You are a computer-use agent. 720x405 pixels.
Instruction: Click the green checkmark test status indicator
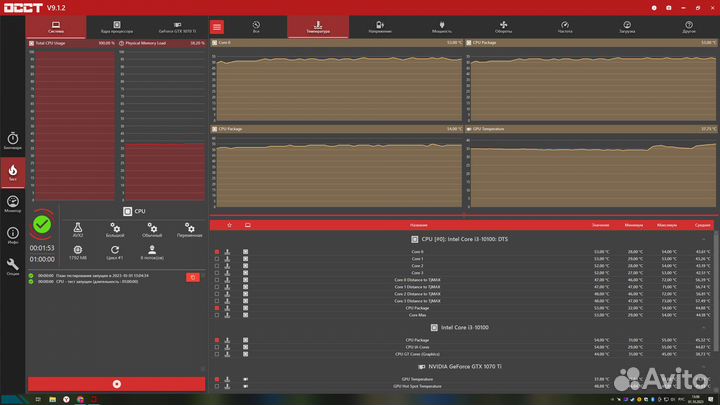(42, 225)
